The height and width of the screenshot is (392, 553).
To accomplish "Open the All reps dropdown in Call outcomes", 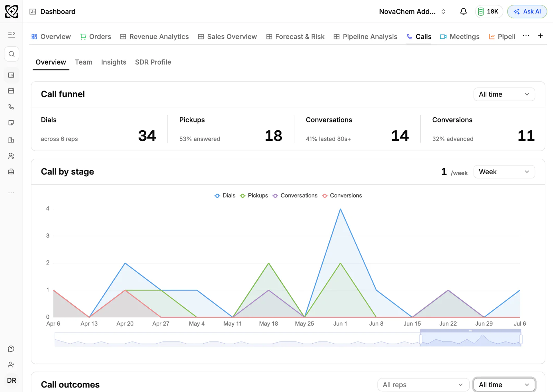I will coord(423,385).
